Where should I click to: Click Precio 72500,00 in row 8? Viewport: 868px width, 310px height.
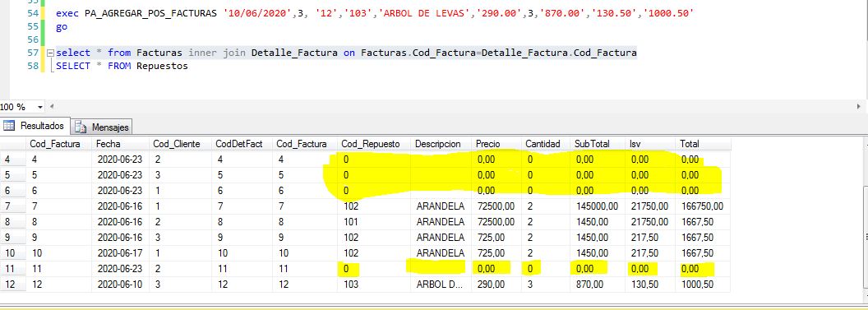pos(496,222)
